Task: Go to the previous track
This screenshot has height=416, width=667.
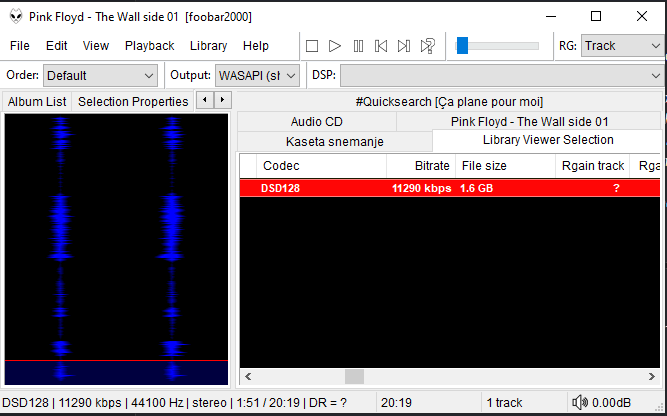Action: tap(381, 46)
